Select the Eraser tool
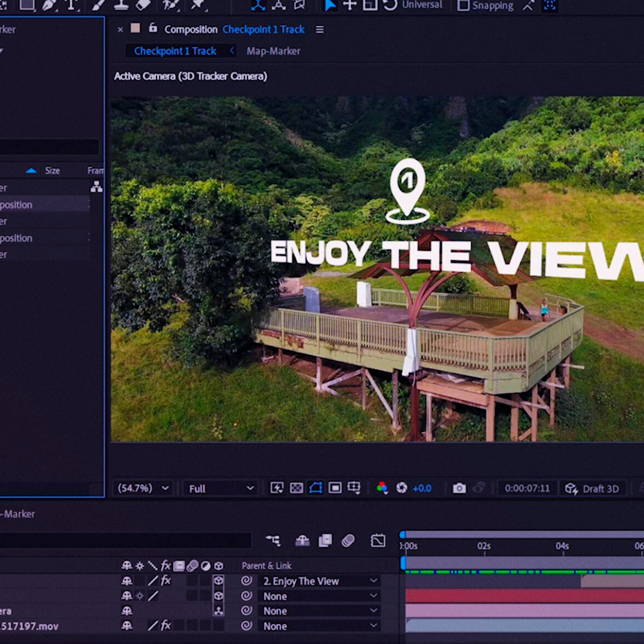644x644 pixels. (143, 5)
